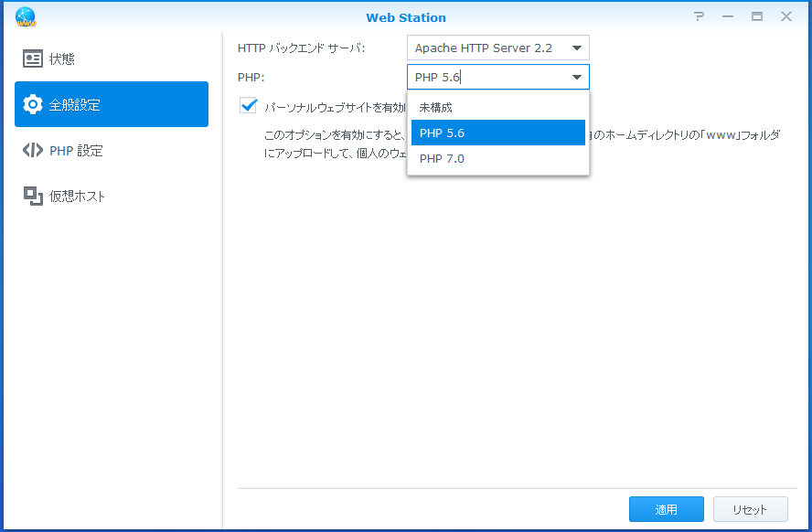The width and height of the screenshot is (812, 532).
Task: Expand the HTTP backend server dropdown arrow
Action: (x=576, y=48)
